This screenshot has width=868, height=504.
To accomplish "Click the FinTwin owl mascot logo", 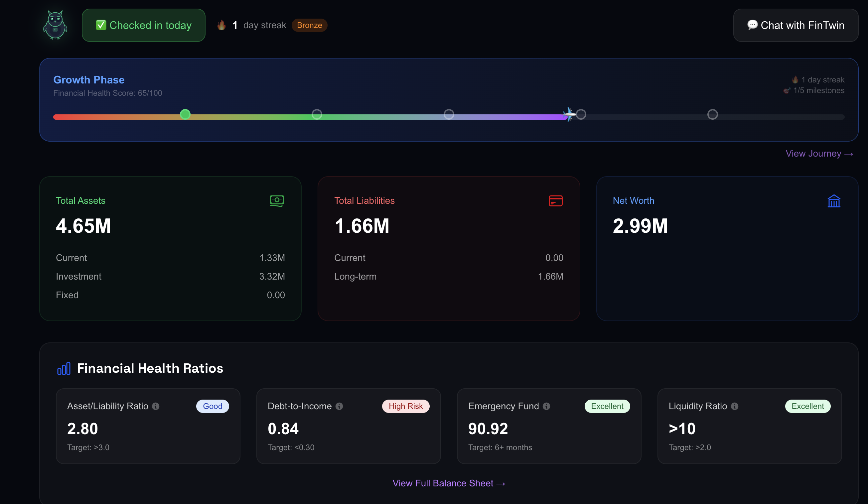I will pyautogui.click(x=55, y=25).
